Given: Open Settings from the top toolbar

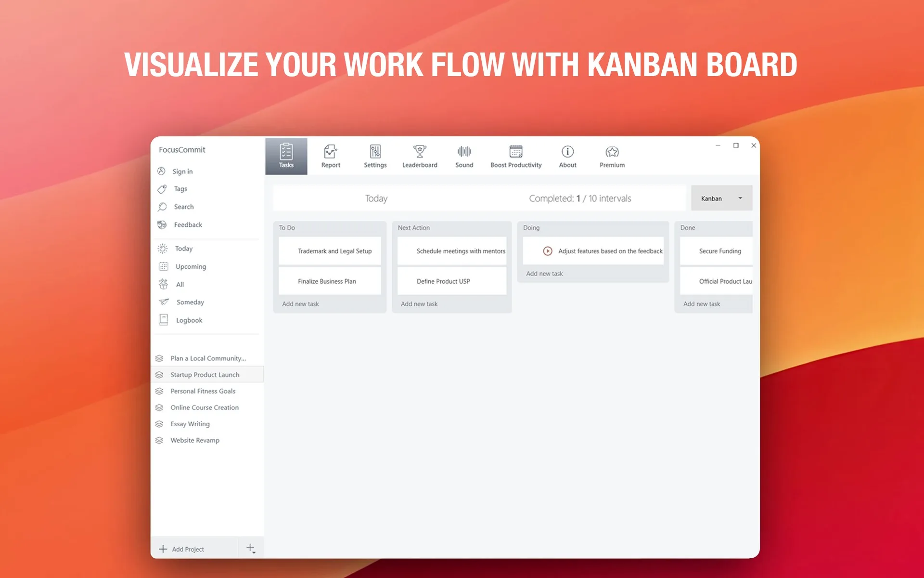Looking at the screenshot, I should click(x=375, y=157).
